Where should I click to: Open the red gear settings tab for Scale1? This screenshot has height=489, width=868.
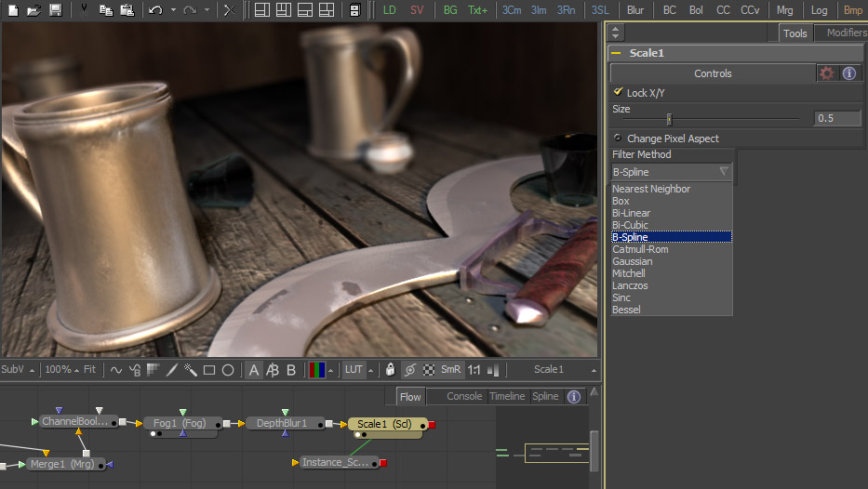click(x=826, y=73)
